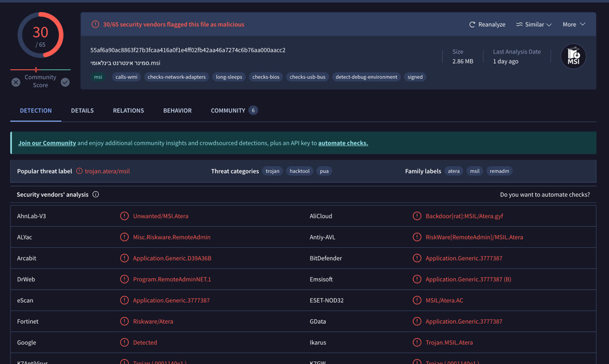Screen dimensions: 609x364
Task: Select the file hash 55af6a90ac... text
Action: [188, 50]
